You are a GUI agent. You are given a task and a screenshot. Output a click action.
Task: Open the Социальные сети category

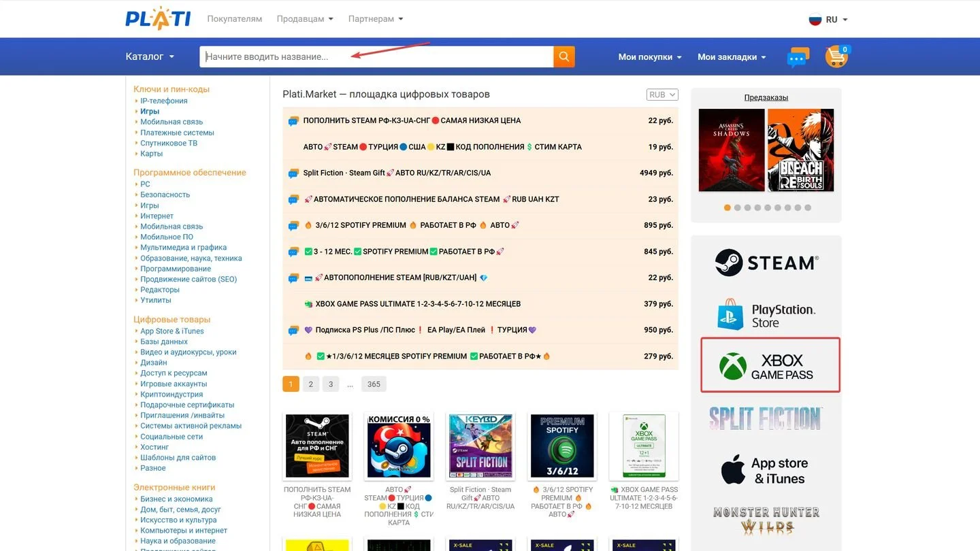(x=171, y=437)
